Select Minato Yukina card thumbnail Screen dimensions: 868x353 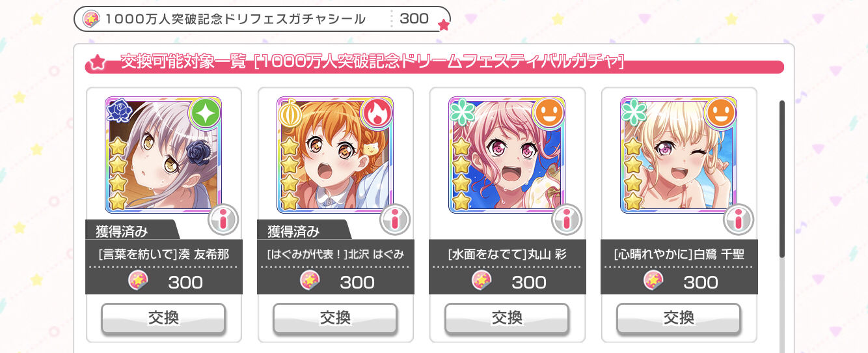pos(163,155)
